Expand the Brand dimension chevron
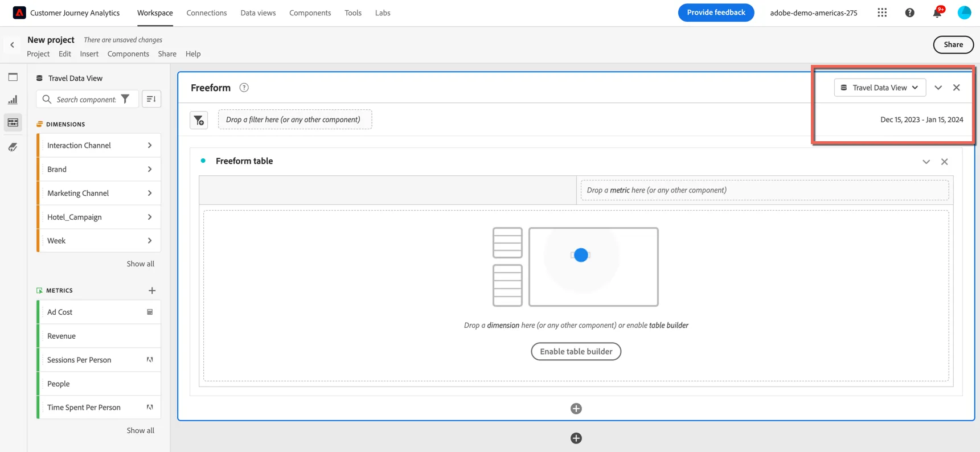Image resolution: width=980 pixels, height=452 pixels. coord(150,170)
